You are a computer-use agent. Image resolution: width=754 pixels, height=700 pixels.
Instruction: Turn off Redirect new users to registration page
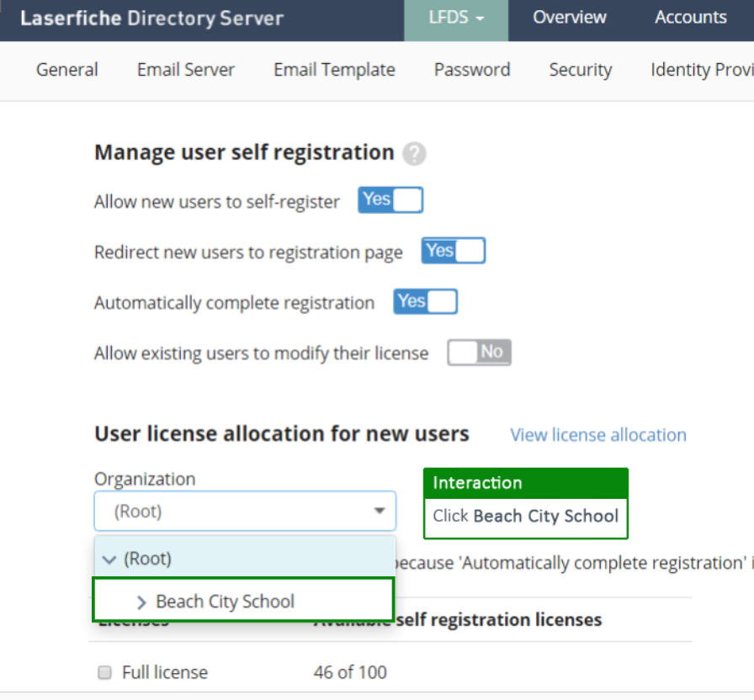[x=454, y=252]
